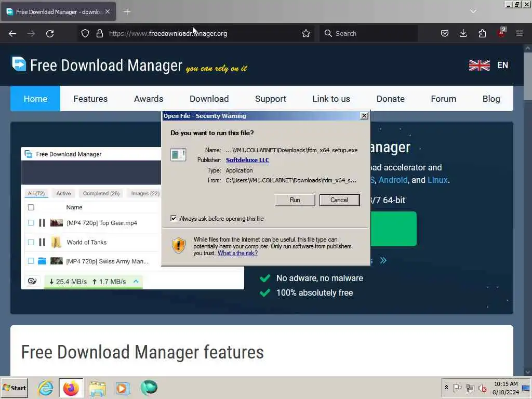Open a new browser tab

tap(127, 12)
